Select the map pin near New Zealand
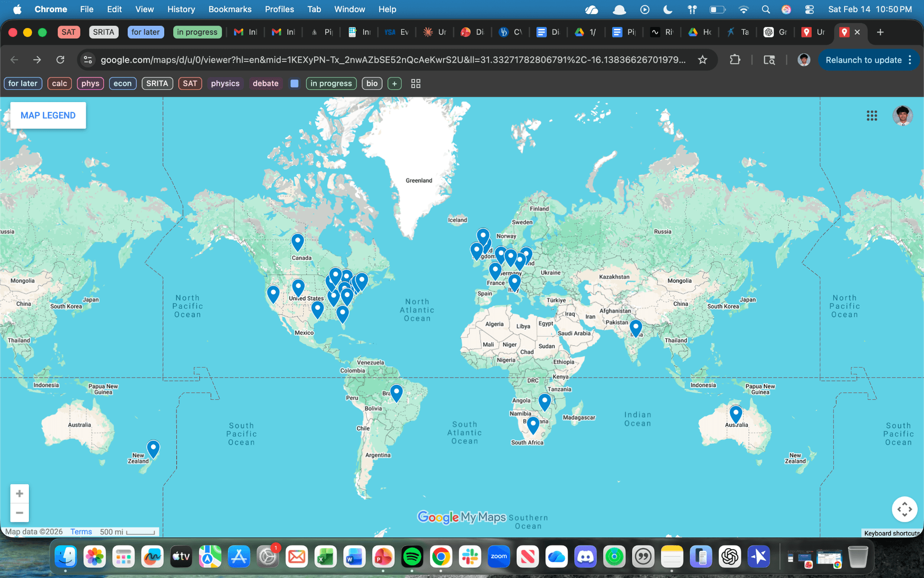The height and width of the screenshot is (578, 924). coord(153,449)
